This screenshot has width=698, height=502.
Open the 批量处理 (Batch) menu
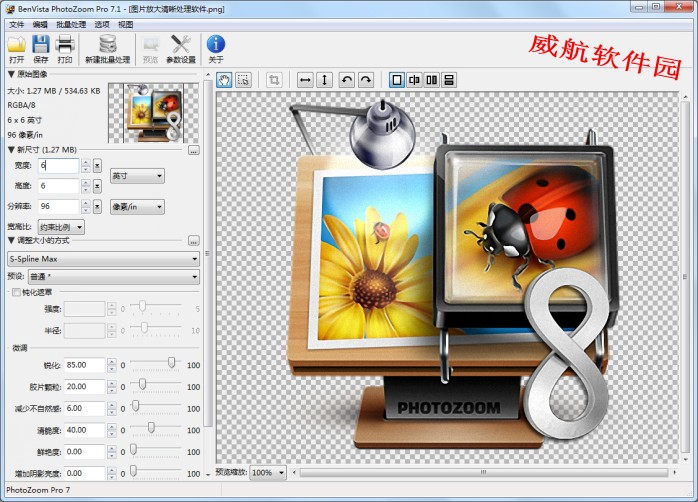click(71, 24)
